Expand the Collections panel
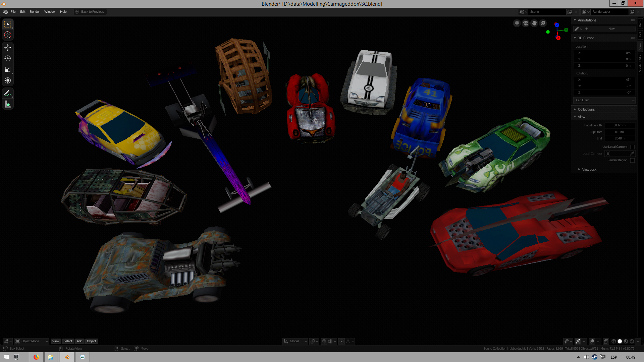Screen dimensions: 644x362 (x=586, y=109)
